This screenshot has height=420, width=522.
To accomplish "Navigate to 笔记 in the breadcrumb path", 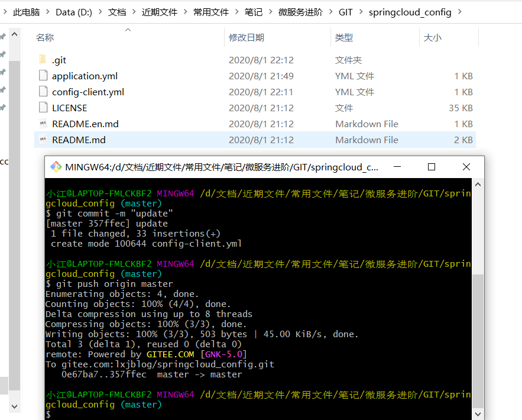I will click(x=253, y=12).
